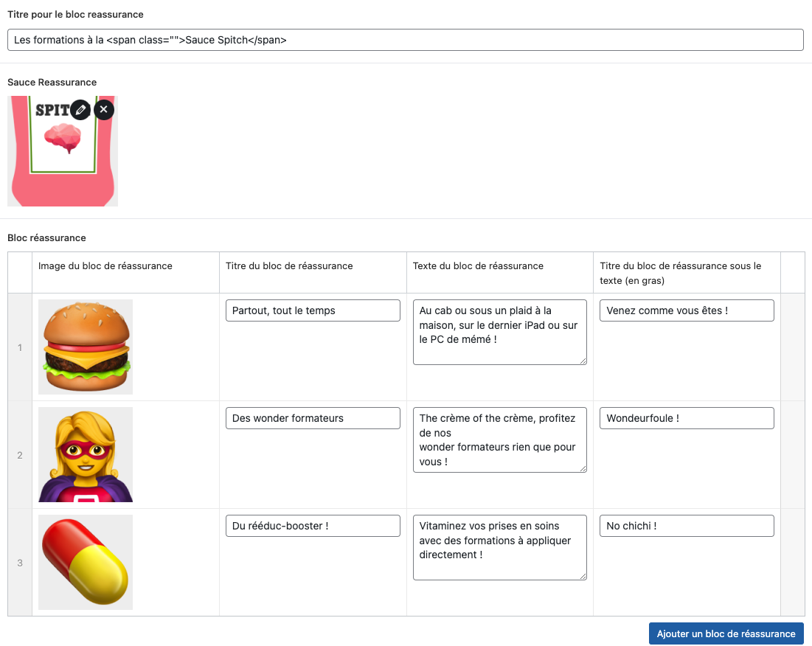812x646 pixels.
Task: Edit the 'Du rééduc-booster !' title field
Action: click(313, 526)
